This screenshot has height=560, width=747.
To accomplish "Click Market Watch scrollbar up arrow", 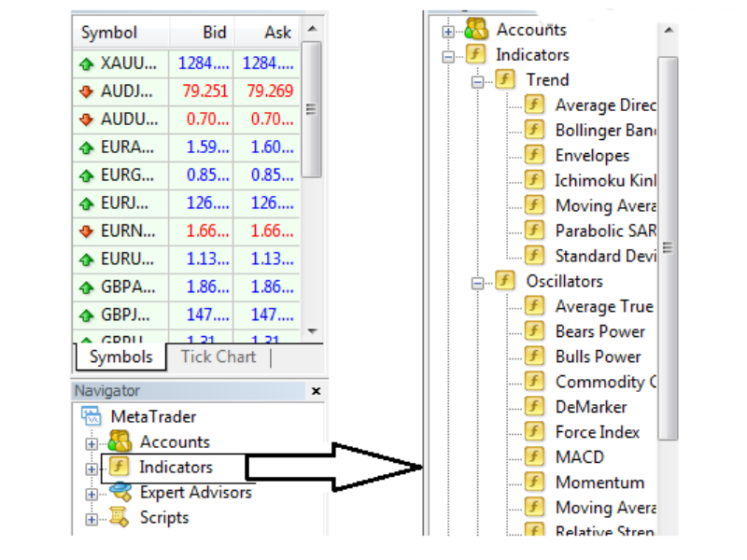I will pyautogui.click(x=312, y=29).
